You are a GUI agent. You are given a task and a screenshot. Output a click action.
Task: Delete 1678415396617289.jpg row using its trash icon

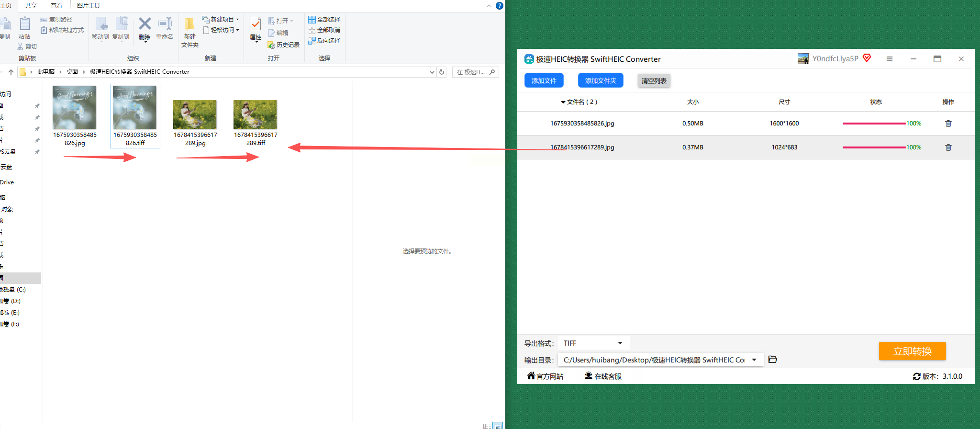948,147
